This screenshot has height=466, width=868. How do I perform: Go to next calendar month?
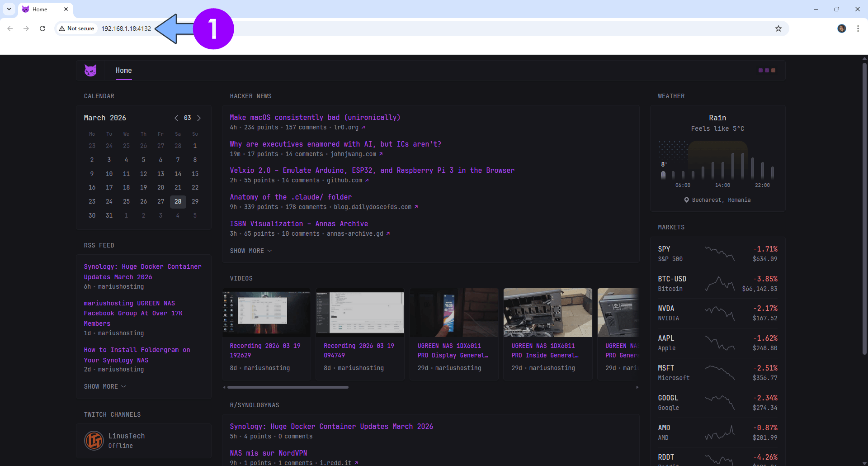pos(198,118)
